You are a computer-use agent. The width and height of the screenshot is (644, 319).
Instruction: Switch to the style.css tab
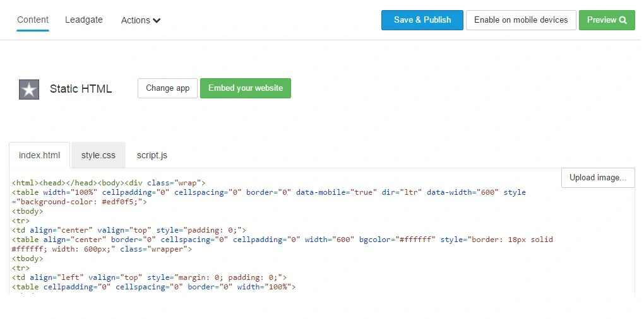[98, 155]
